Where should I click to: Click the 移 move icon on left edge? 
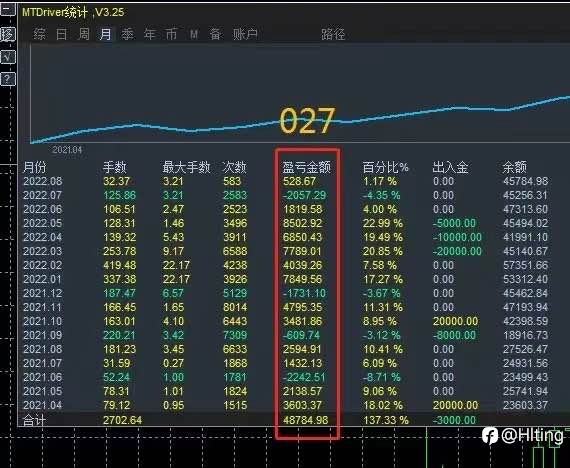click(8, 34)
